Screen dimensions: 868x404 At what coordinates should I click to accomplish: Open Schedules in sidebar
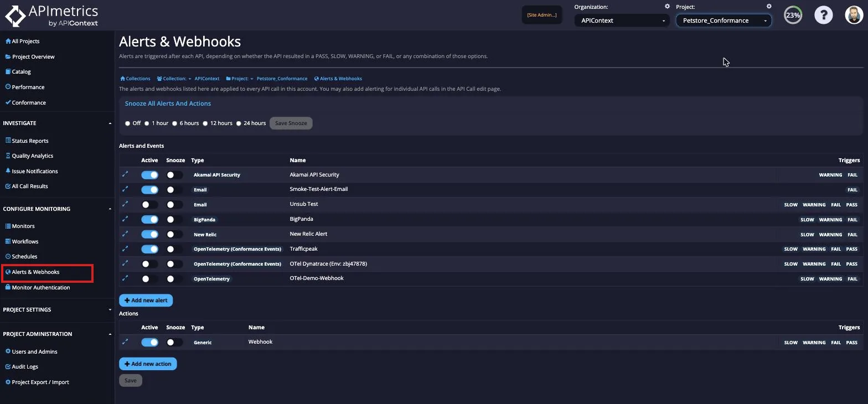click(21, 256)
